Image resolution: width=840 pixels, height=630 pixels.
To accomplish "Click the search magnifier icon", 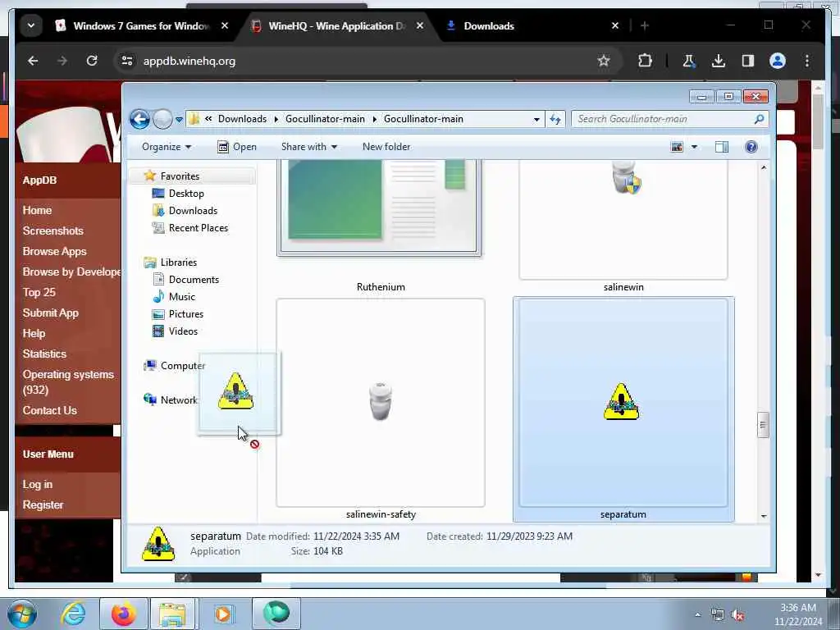I will 759,119.
